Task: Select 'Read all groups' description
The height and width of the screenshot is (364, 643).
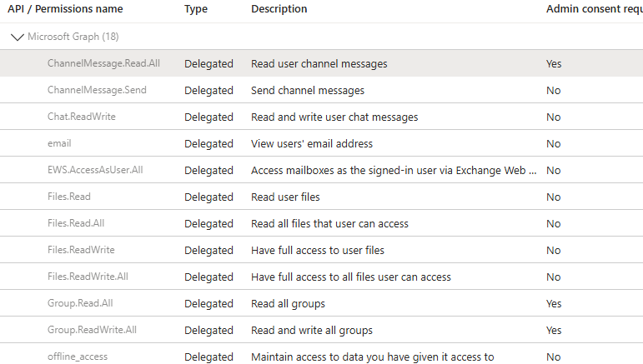Action: click(288, 304)
